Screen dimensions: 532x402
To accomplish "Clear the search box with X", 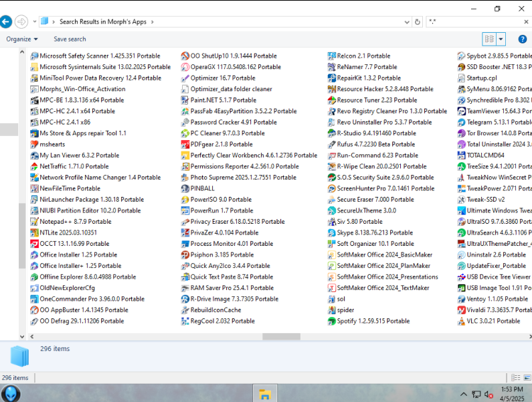I will click(x=526, y=21).
